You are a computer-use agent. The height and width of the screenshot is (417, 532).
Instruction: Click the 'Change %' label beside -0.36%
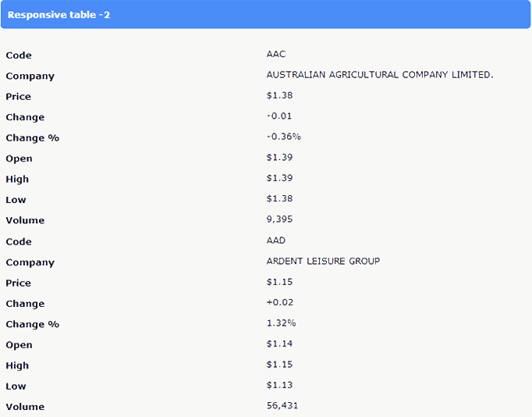pyautogui.click(x=33, y=138)
